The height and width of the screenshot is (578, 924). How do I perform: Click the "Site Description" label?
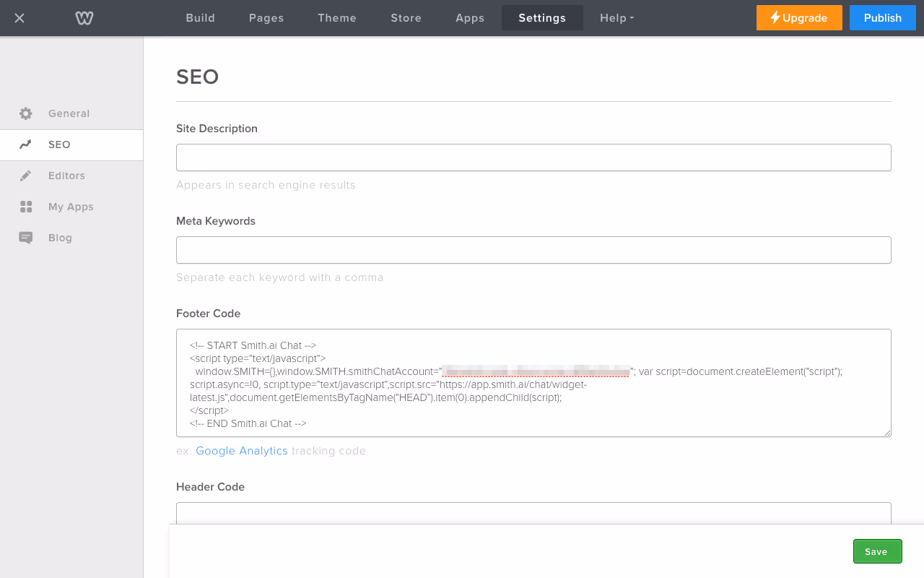tap(217, 129)
